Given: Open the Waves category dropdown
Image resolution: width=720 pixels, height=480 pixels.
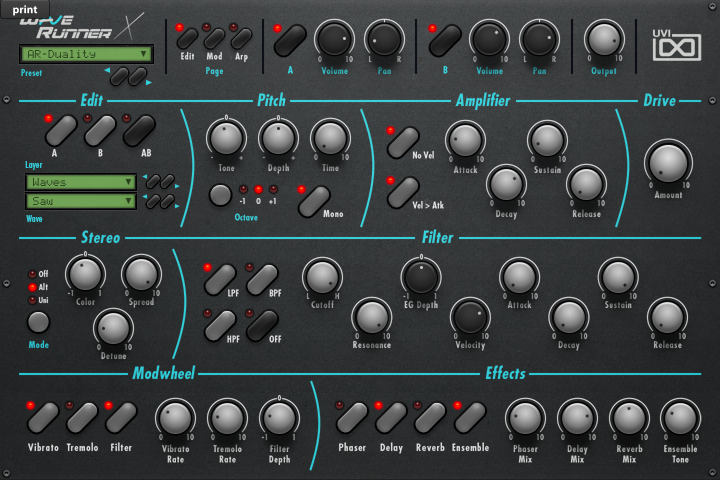Looking at the screenshot, I should click(81, 182).
